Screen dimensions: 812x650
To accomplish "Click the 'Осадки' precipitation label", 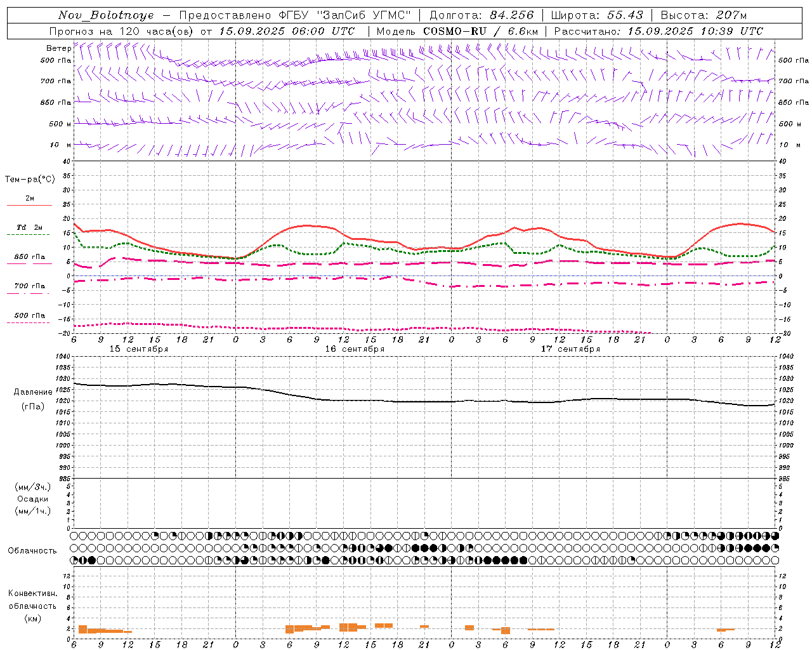I will (33, 499).
